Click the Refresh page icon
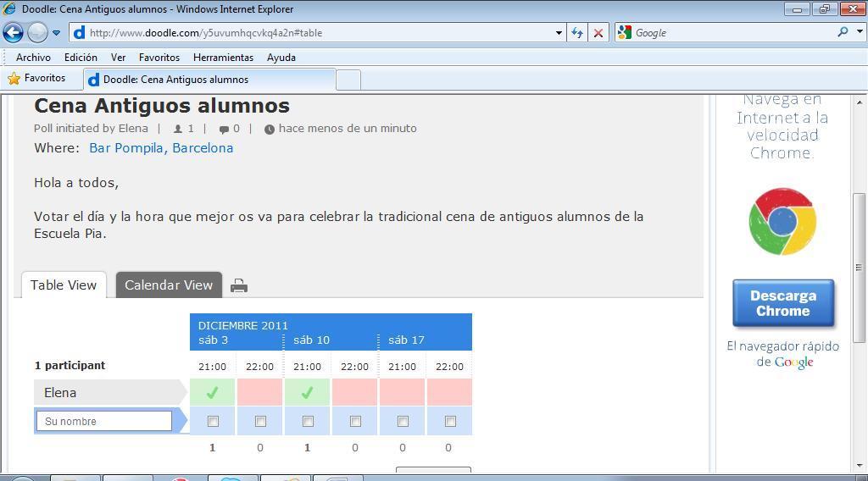The width and height of the screenshot is (868, 481). point(577,33)
